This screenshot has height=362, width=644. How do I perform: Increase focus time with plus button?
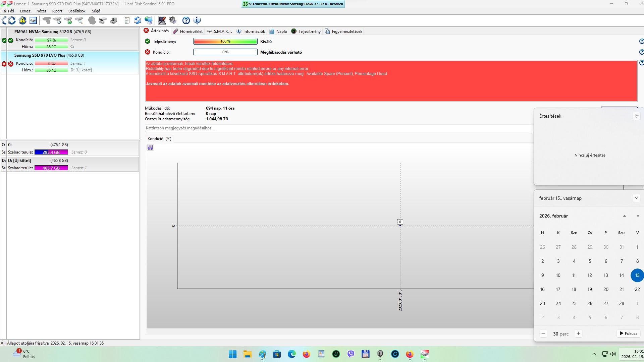(x=578, y=334)
